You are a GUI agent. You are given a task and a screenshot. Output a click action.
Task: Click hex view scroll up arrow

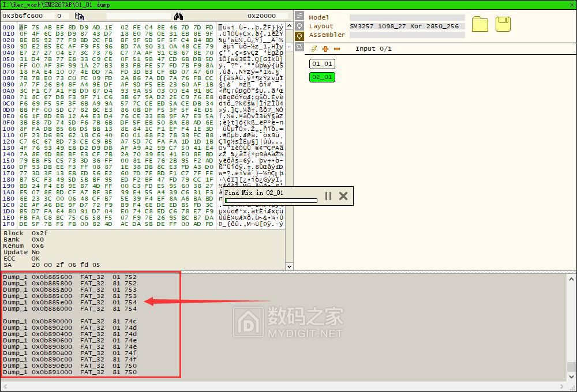[x=289, y=26]
